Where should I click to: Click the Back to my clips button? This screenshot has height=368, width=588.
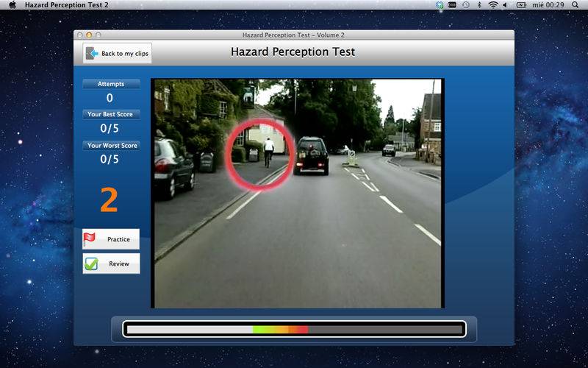(118, 53)
